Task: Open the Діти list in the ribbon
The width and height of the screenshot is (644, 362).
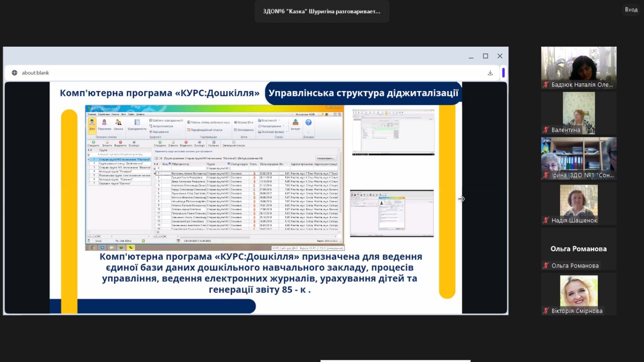Action: [92, 126]
